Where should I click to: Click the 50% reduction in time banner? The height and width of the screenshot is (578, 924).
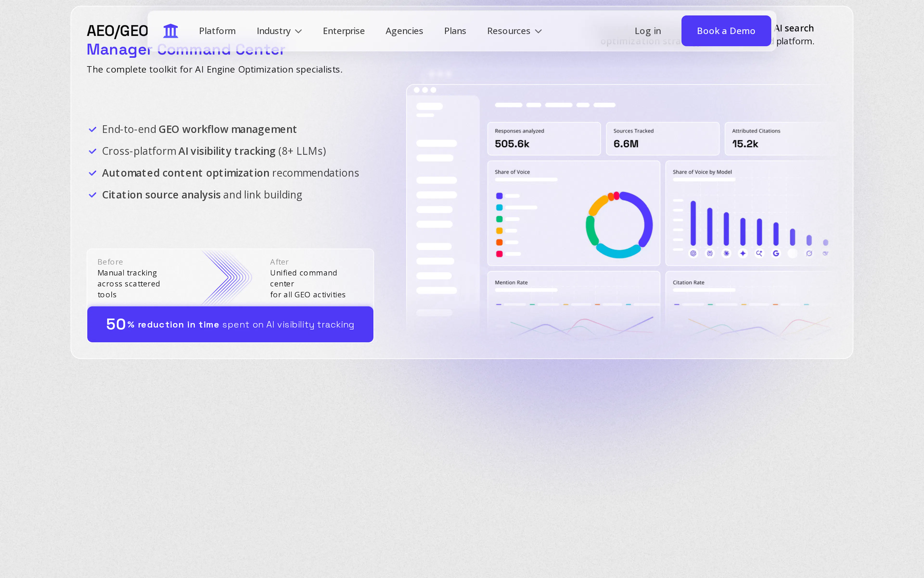230,324
